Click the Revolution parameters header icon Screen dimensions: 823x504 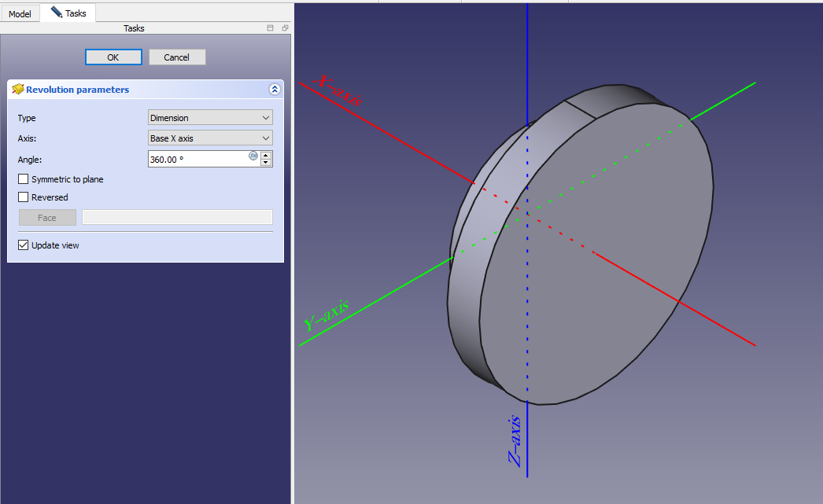[17, 90]
